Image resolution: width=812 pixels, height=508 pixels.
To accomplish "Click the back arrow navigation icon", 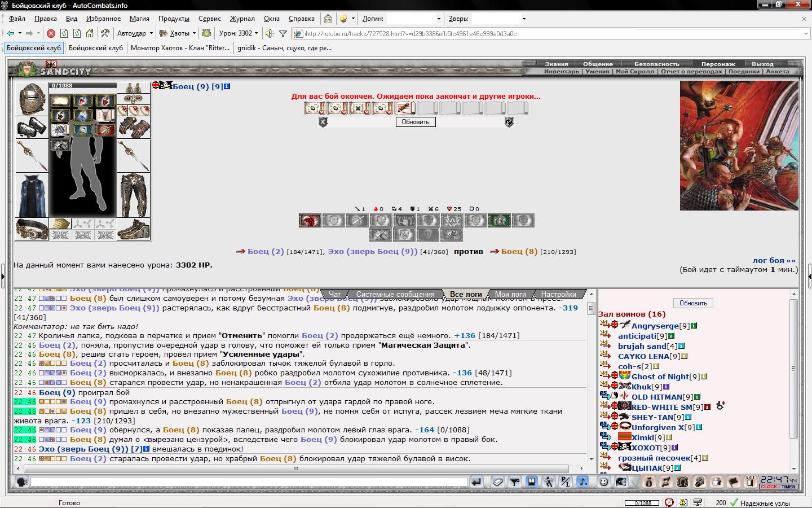I will click(11, 33).
